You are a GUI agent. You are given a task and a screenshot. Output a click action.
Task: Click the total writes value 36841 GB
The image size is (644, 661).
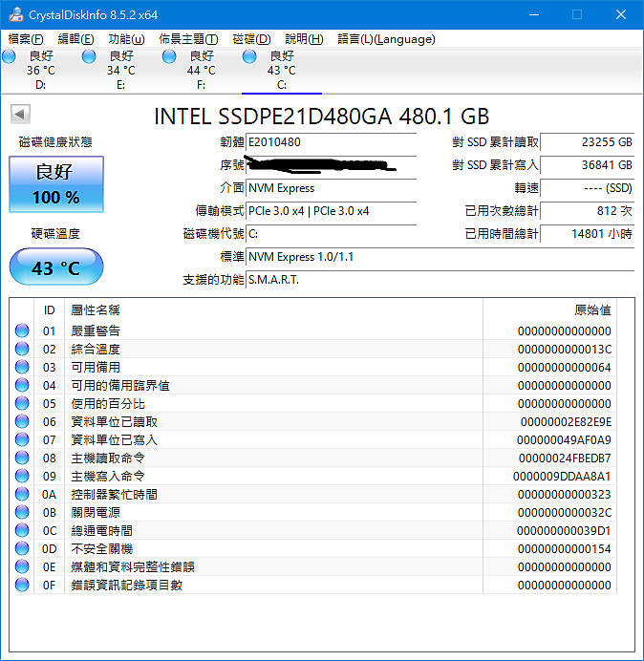point(587,165)
